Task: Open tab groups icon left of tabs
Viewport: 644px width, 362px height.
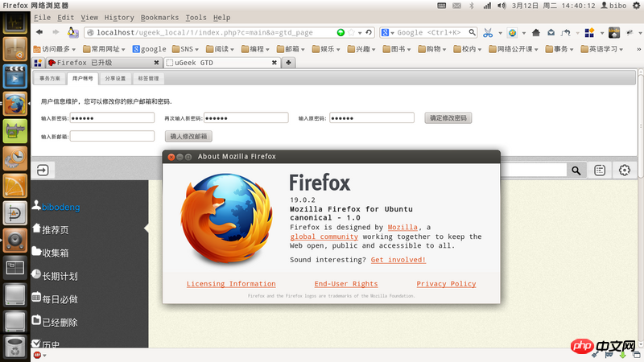Action: (38, 63)
